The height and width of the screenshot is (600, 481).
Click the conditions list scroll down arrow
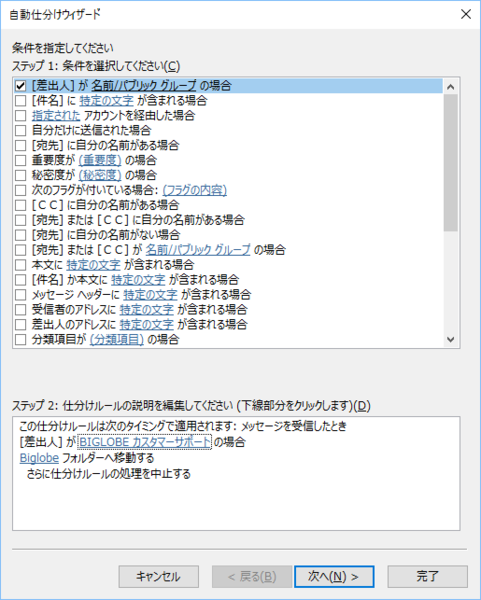coord(451,339)
